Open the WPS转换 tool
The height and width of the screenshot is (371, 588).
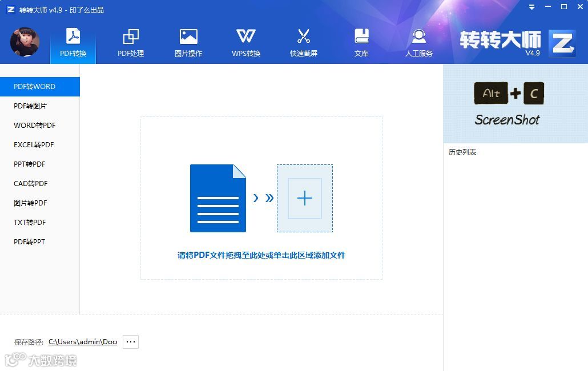point(246,43)
